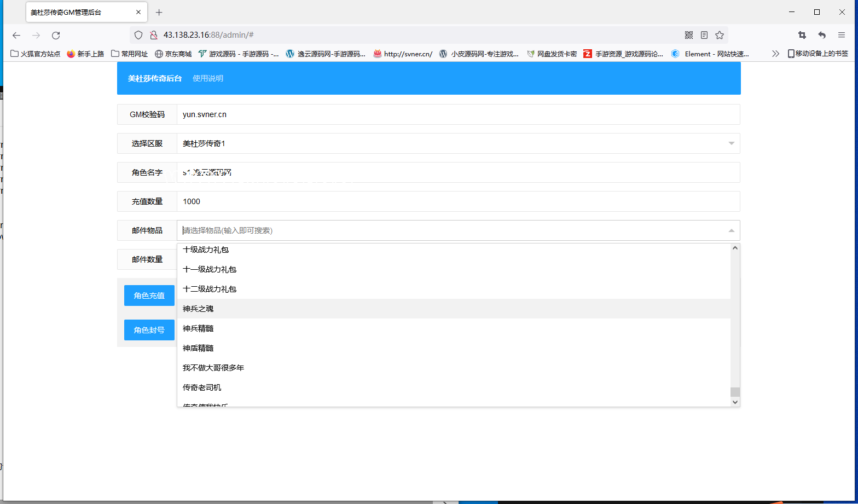Edit the 充值数量 field value 1000
This screenshot has height=504, width=858.
tap(459, 201)
